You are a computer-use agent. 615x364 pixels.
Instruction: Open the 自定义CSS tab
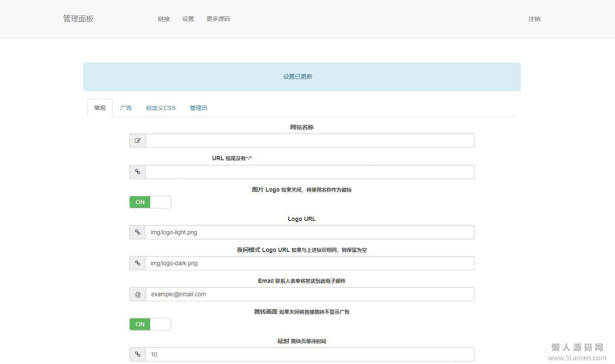(x=161, y=108)
